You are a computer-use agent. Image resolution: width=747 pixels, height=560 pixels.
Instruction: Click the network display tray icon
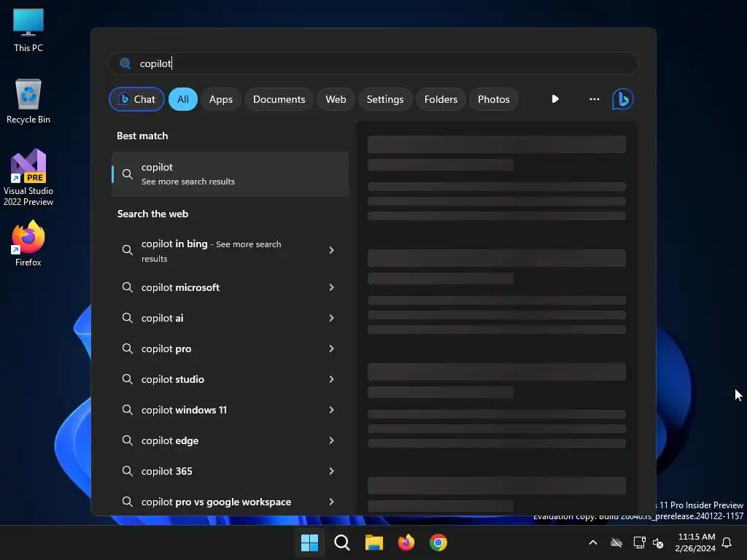pyautogui.click(x=639, y=542)
